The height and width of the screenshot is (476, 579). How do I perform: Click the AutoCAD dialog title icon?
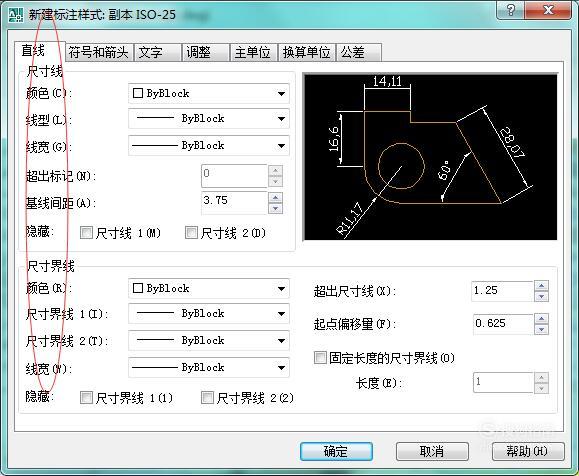pyautogui.click(x=16, y=15)
